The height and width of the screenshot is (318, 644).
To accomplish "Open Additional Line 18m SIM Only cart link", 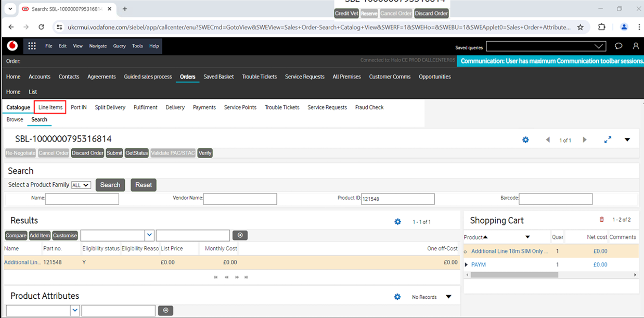I will [509, 251].
